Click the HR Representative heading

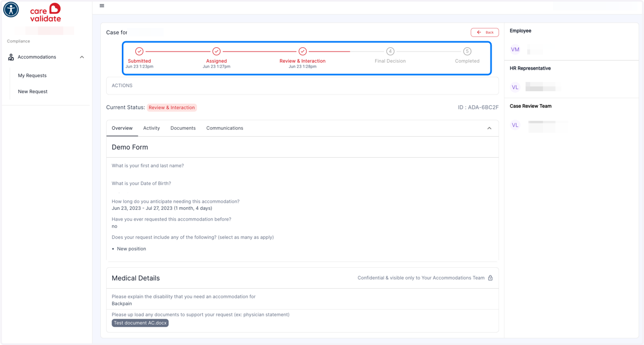coord(530,69)
